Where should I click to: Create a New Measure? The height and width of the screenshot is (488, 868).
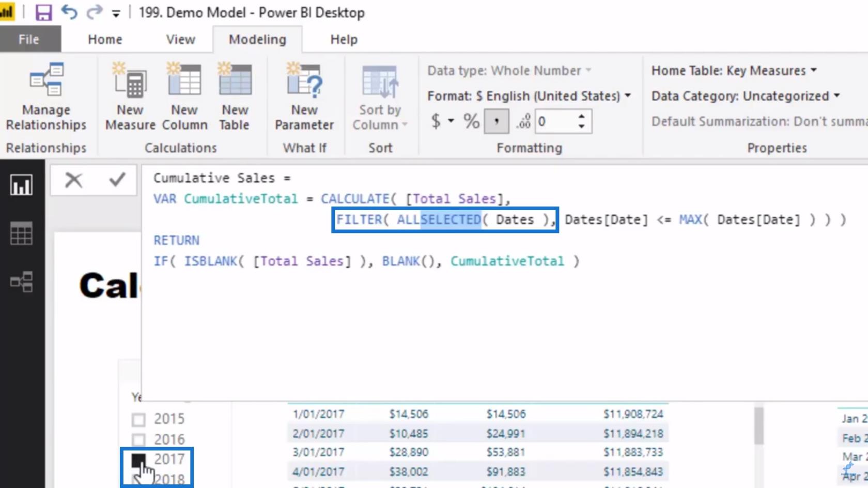[x=130, y=97]
